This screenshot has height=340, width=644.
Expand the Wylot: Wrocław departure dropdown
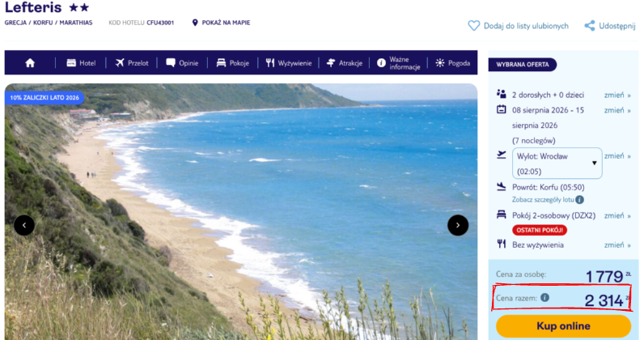[557, 164]
